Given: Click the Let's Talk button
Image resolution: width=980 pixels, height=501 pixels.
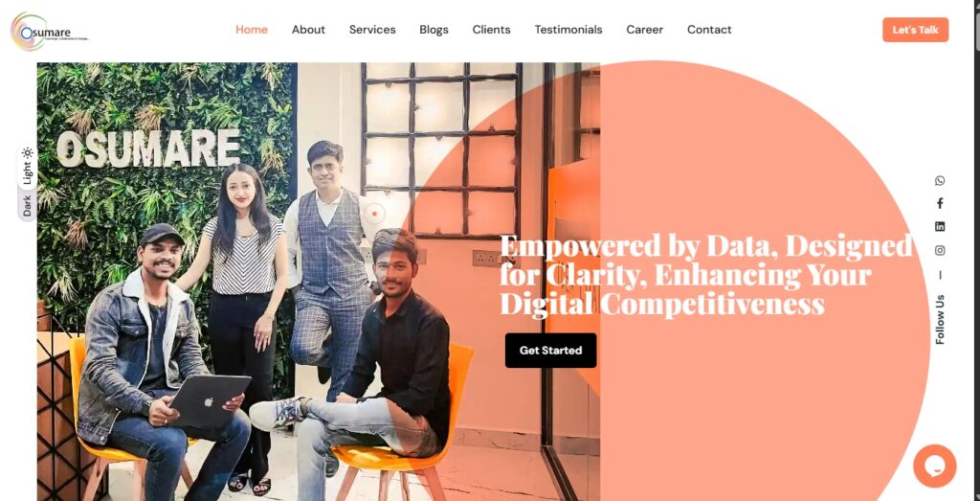Looking at the screenshot, I should point(915,30).
